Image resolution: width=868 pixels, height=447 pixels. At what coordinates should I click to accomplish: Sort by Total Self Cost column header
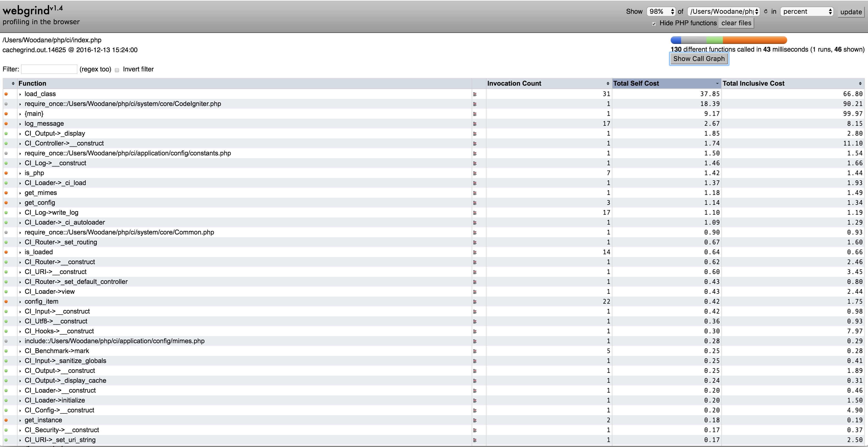pos(666,83)
